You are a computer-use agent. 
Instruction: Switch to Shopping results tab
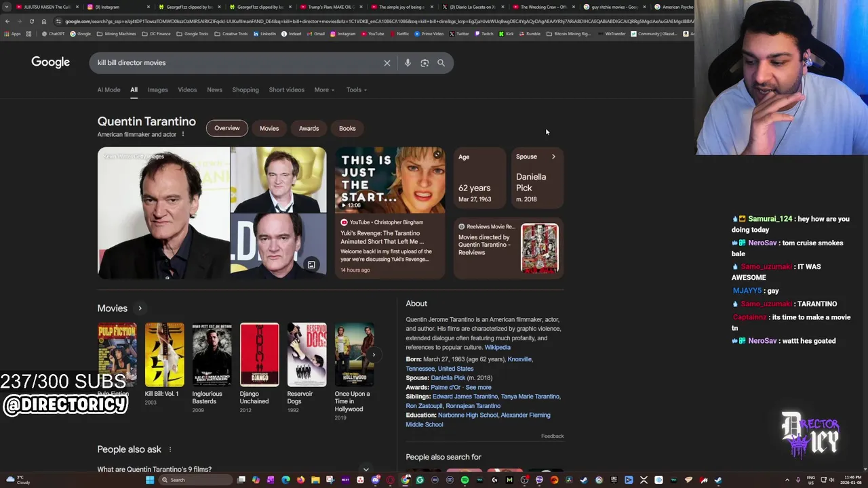[245, 89]
